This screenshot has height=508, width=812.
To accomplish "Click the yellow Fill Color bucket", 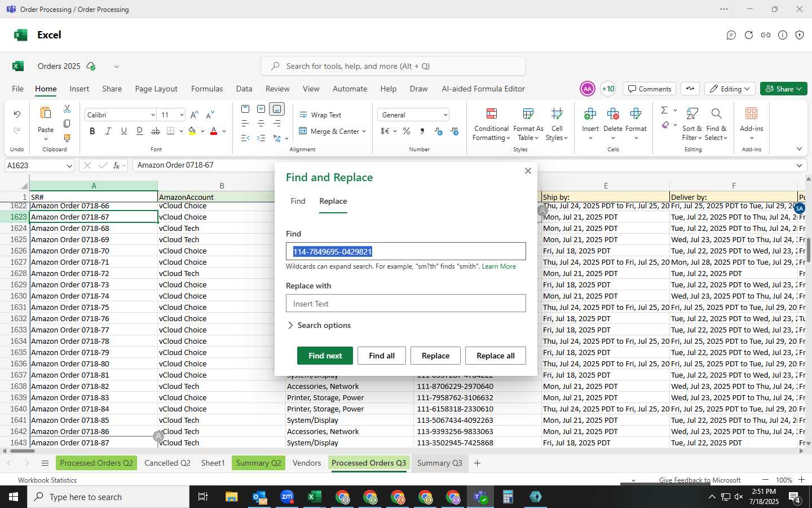I will (192, 131).
